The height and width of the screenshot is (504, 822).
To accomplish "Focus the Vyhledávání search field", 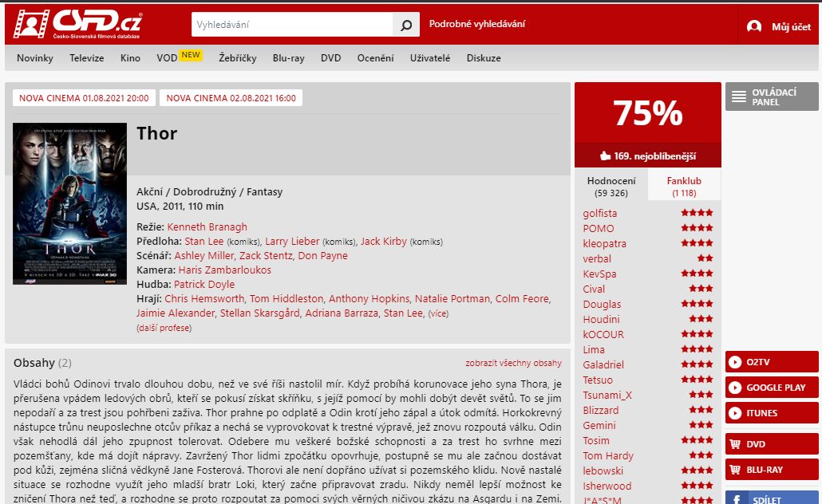I will (x=292, y=25).
